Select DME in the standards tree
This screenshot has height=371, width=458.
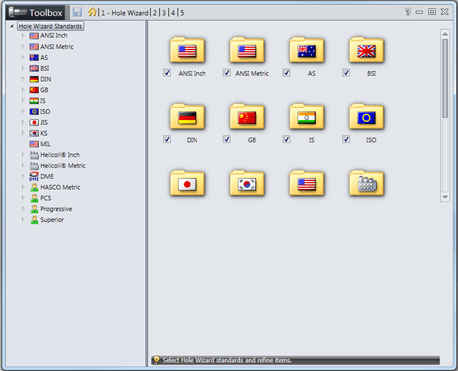coord(47,176)
